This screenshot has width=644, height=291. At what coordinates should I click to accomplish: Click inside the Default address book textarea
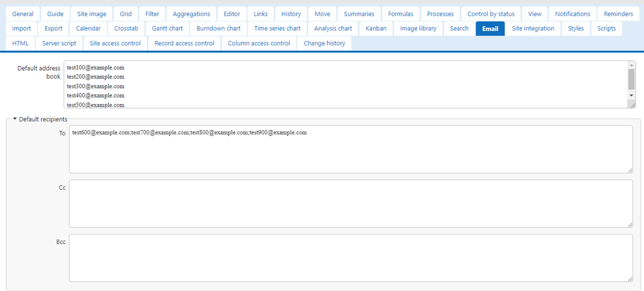(350, 84)
